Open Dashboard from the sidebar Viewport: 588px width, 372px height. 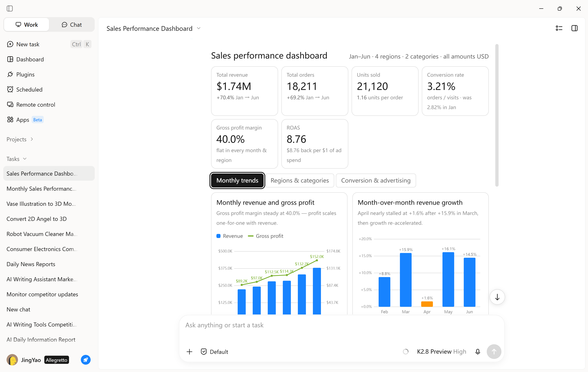[x=49, y=59]
